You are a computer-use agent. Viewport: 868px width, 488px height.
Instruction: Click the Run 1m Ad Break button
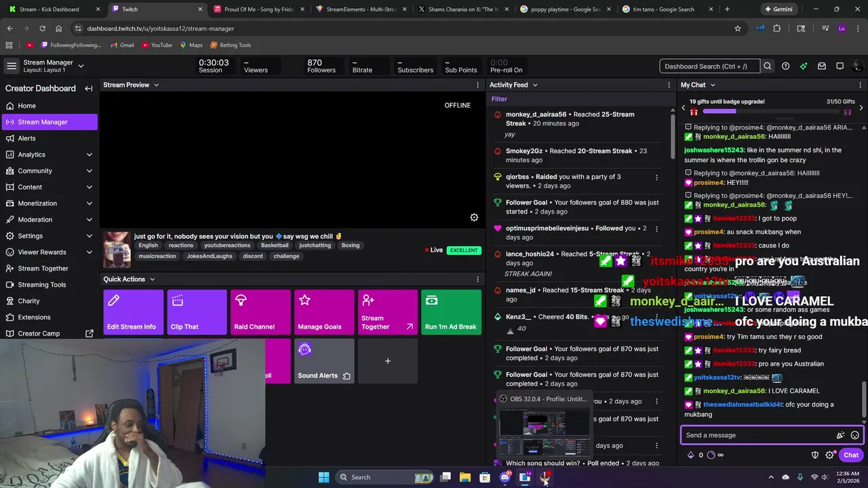coord(451,312)
